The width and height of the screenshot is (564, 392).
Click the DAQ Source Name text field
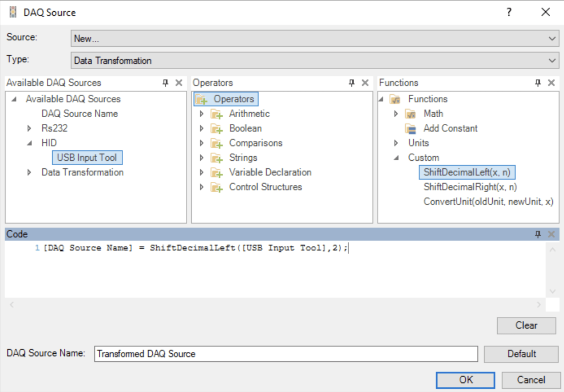point(286,354)
